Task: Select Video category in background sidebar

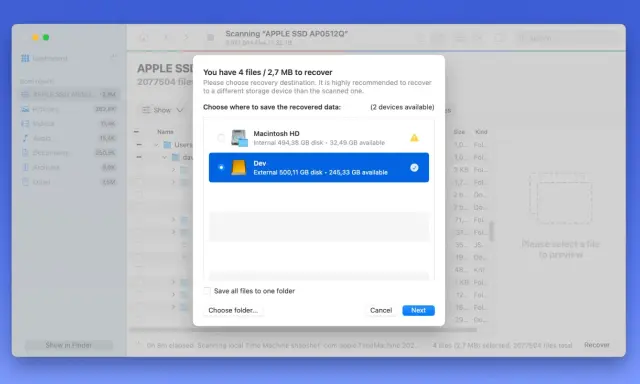Action: [x=69, y=124]
